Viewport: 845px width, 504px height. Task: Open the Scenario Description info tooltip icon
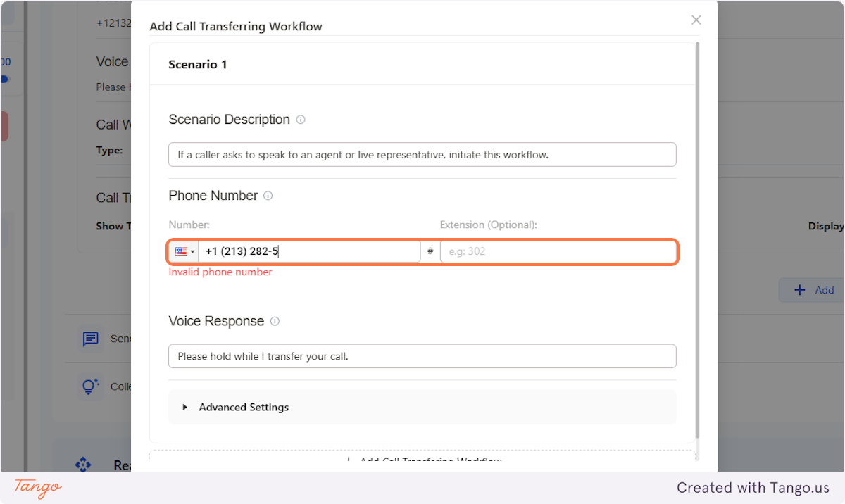[301, 120]
